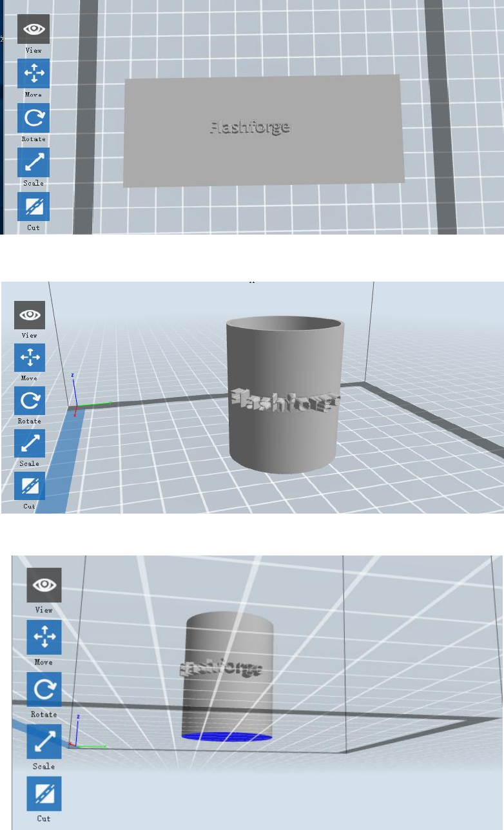Select View tool in top screenshot
The width and height of the screenshot is (504, 830).
[34, 29]
